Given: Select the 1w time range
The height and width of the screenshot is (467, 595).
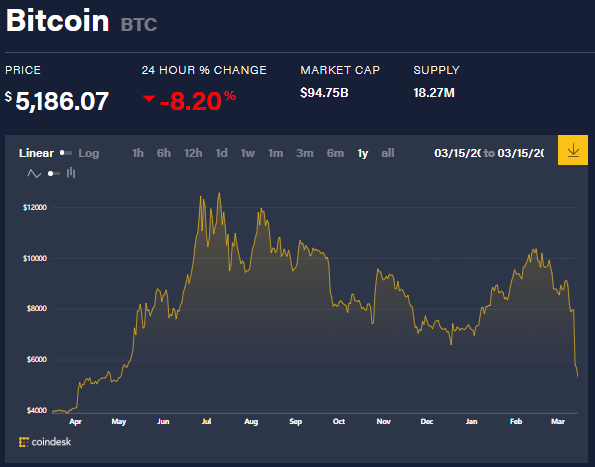Looking at the screenshot, I should pyautogui.click(x=248, y=153).
